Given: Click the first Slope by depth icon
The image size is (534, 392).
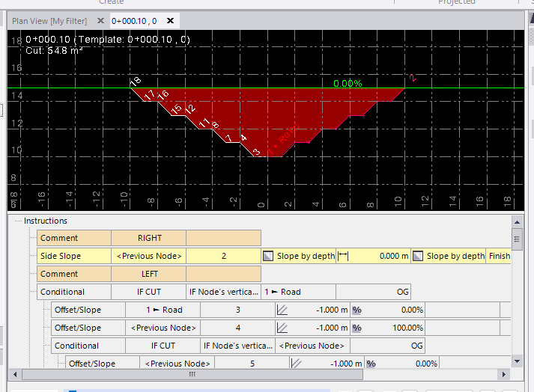Looking at the screenshot, I should coord(269,256).
